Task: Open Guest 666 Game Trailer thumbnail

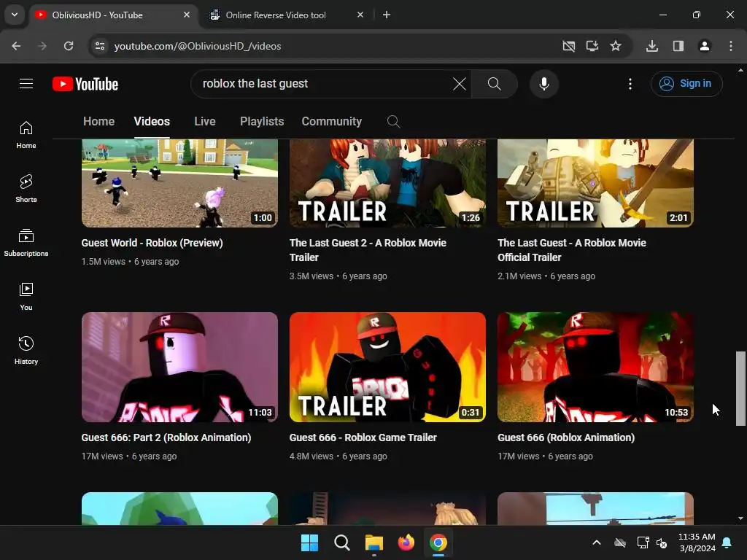Action: tap(387, 367)
